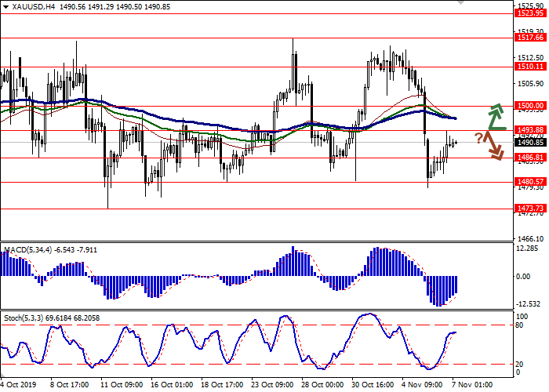Select the 1493.88 resistance price label
549x392 pixels.
click(x=530, y=130)
